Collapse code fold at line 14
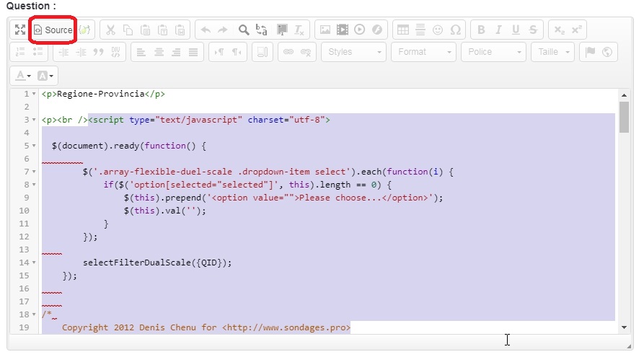The image size is (644, 357). point(34,263)
